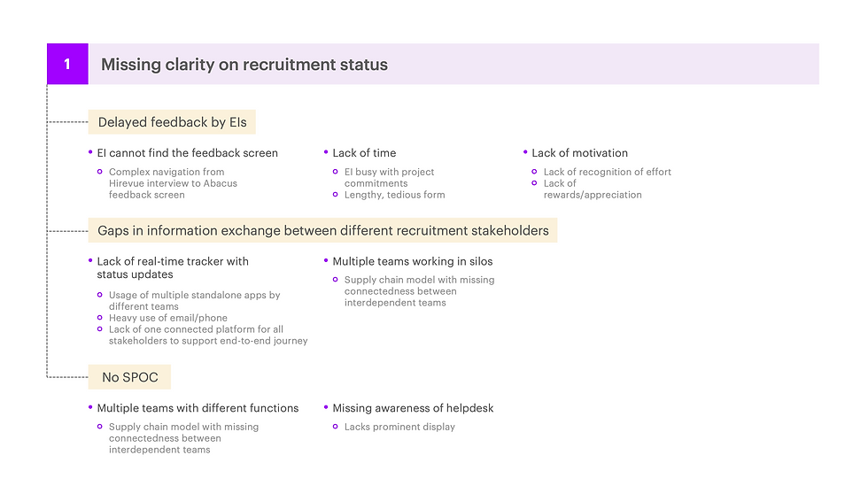Select the "Heavy use of email/phone" text
The image size is (868, 486).
pos(167,318)
